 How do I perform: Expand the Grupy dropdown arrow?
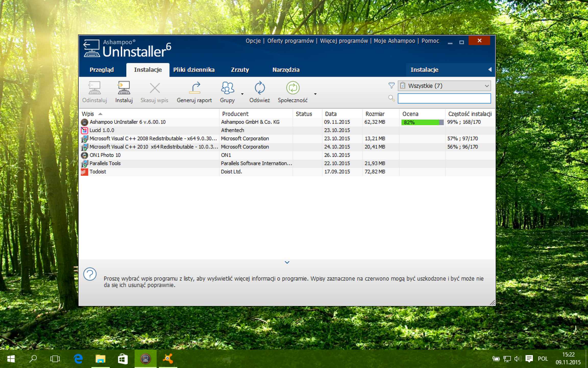point(242,94)
